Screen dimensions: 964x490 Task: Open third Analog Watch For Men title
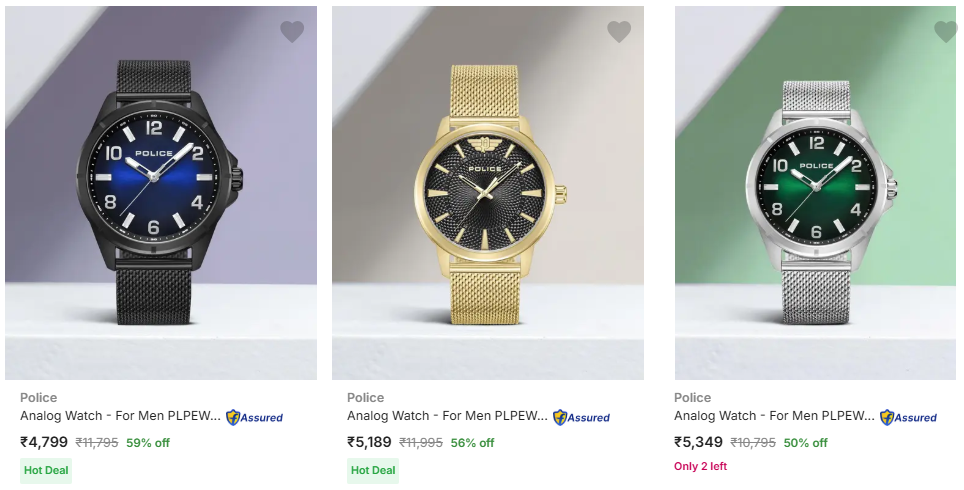coord(774,416)
